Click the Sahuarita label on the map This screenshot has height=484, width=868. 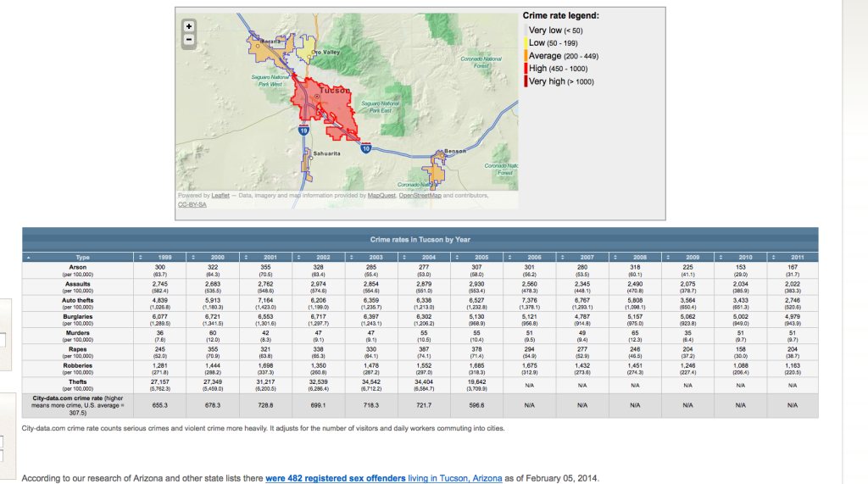(327, 153)
